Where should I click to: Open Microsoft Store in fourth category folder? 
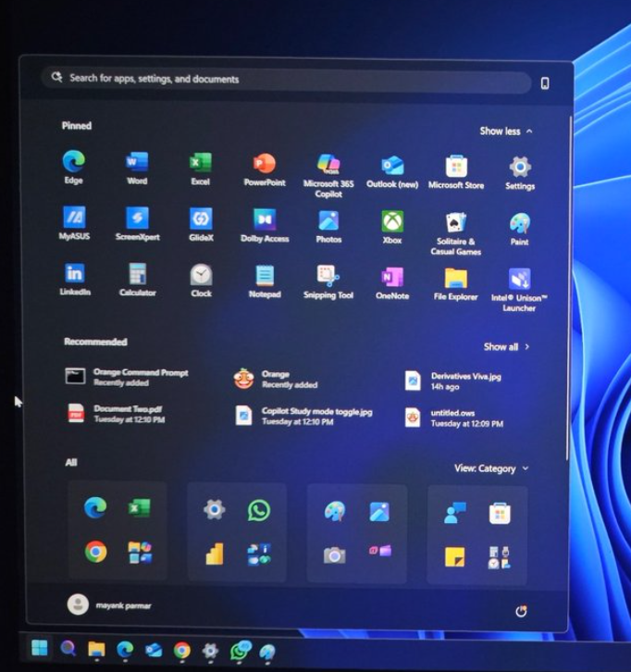pyautogui.click(x=500, y=514)
